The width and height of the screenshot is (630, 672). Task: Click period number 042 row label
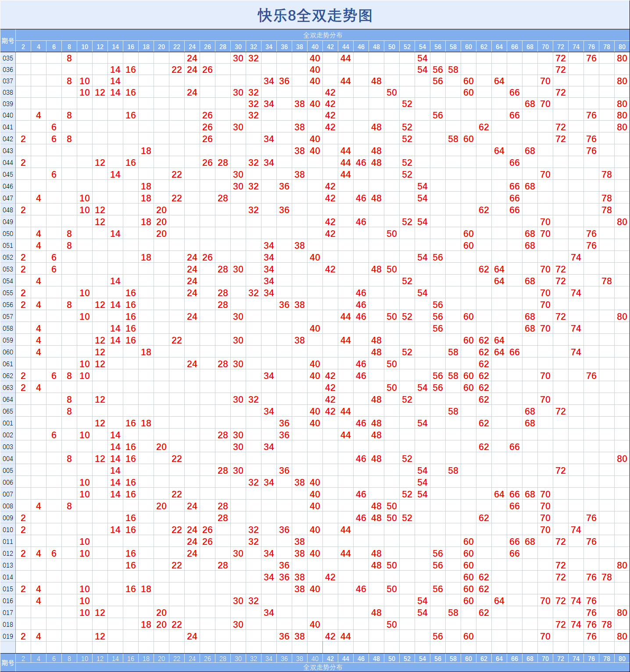click(8, 139)
